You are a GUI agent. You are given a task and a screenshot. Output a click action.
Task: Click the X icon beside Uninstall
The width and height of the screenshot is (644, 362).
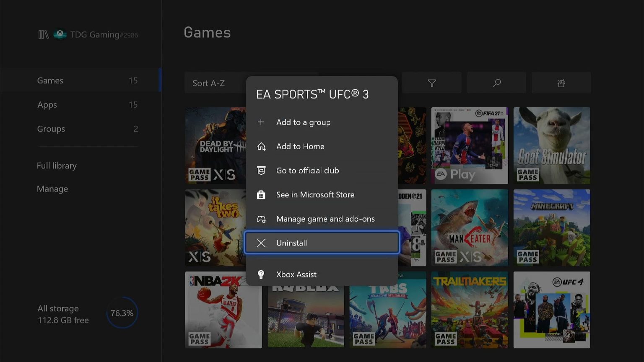[x=261, y=243]
